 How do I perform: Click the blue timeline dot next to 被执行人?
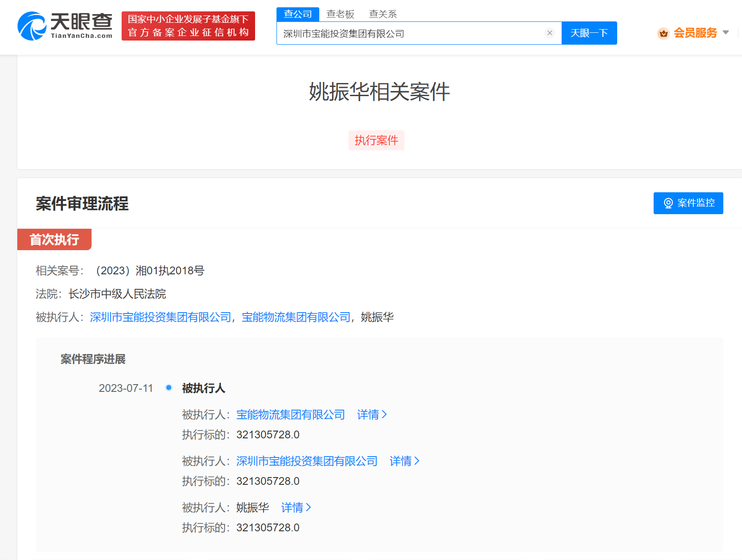pyautogui.click(x=169, y=387)
